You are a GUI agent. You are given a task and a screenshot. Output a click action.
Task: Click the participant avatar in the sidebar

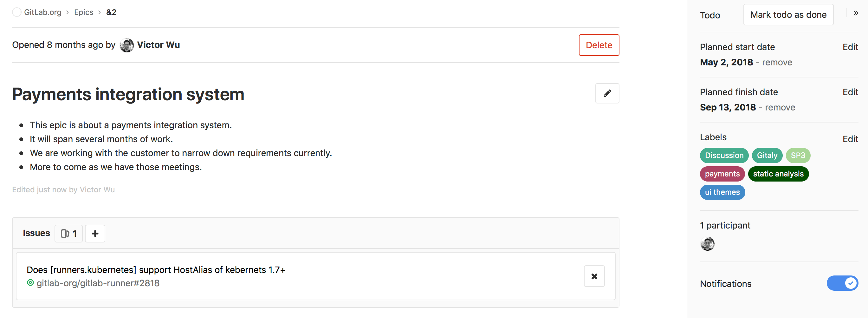click(x=707, y=244)
